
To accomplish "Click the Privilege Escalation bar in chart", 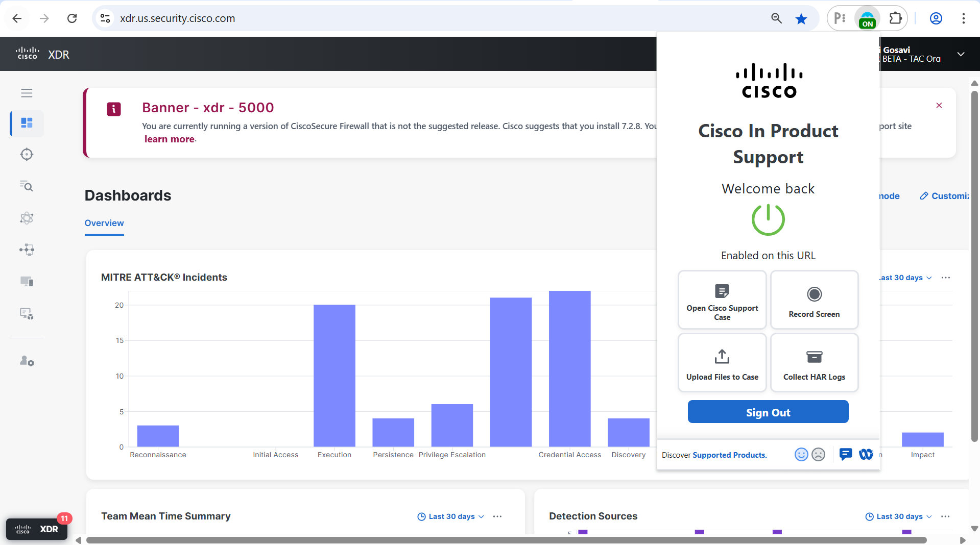I will tap(452, 425).
